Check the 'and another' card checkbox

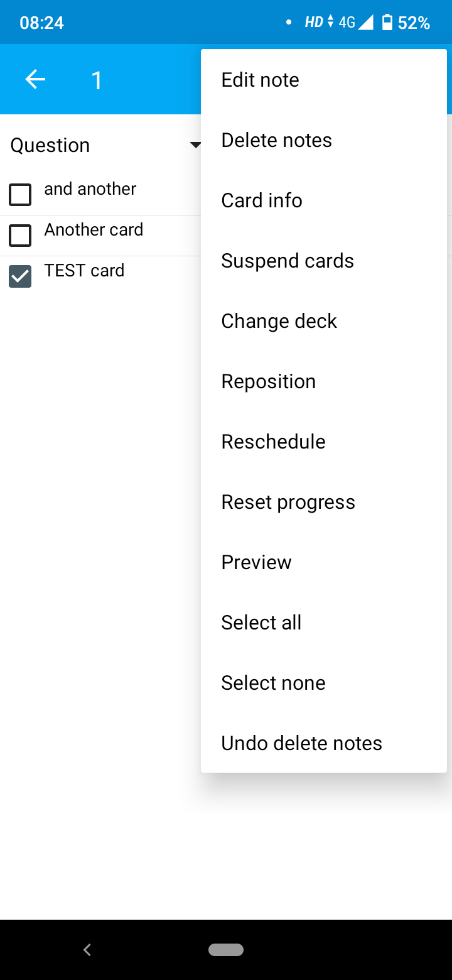tap(20, 195)
